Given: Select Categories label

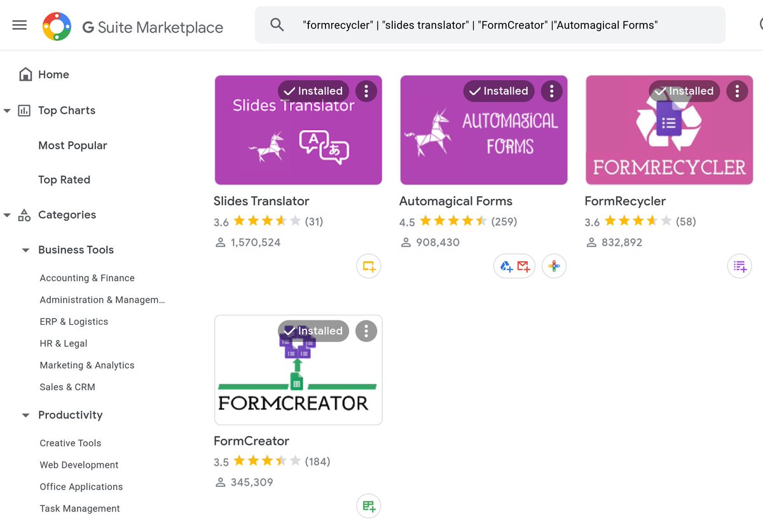Looking at the screenshot, I should pos(67,214).
